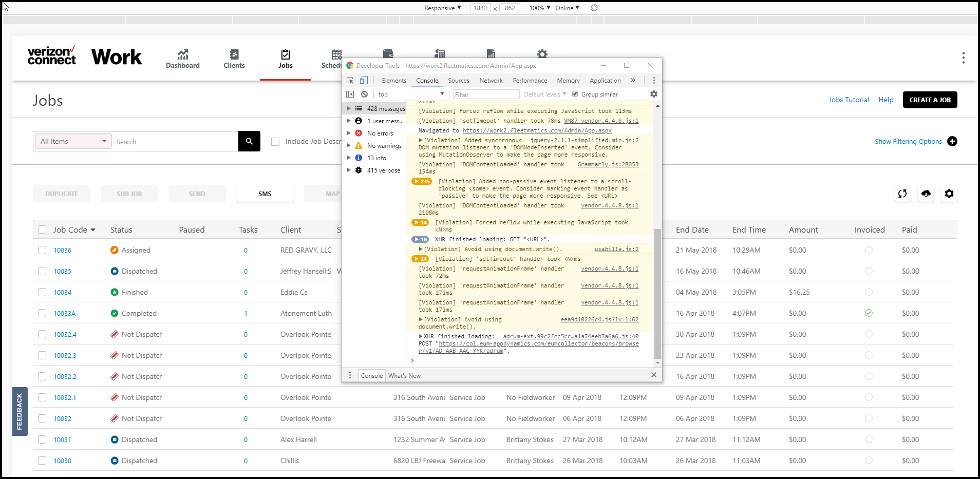This screenshot has height=479, width=980.
Task: Click the jobs Search text field
Action: (176, 142)
